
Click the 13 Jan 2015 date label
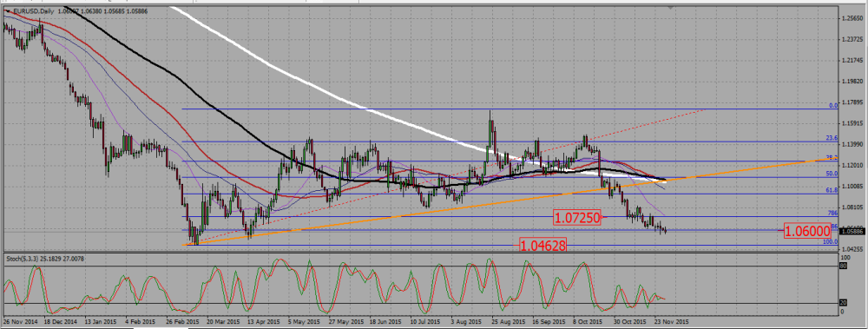tap(101, 321)
